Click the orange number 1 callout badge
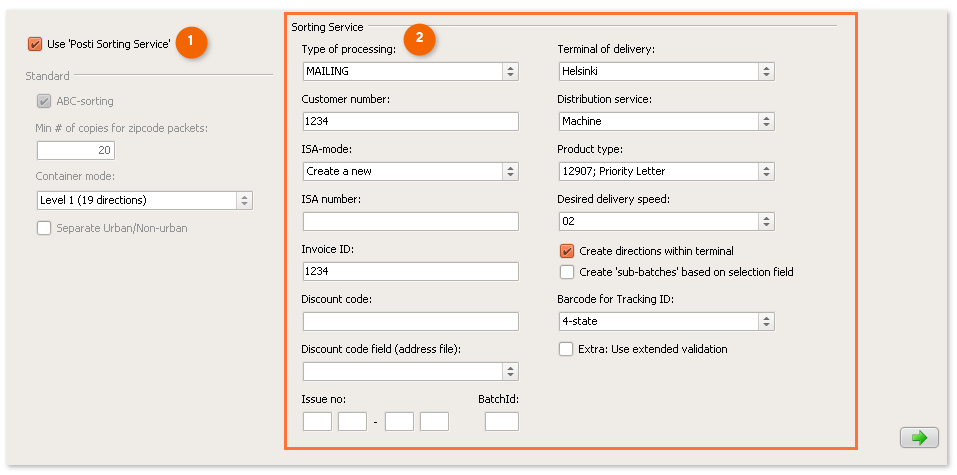 [x=191, y=42]
